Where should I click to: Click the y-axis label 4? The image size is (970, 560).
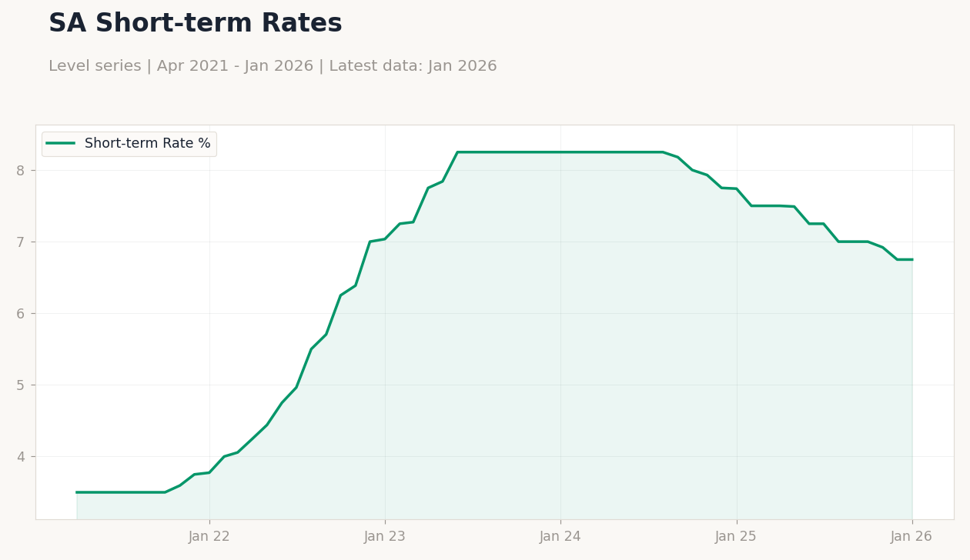[x=21, y=457]
